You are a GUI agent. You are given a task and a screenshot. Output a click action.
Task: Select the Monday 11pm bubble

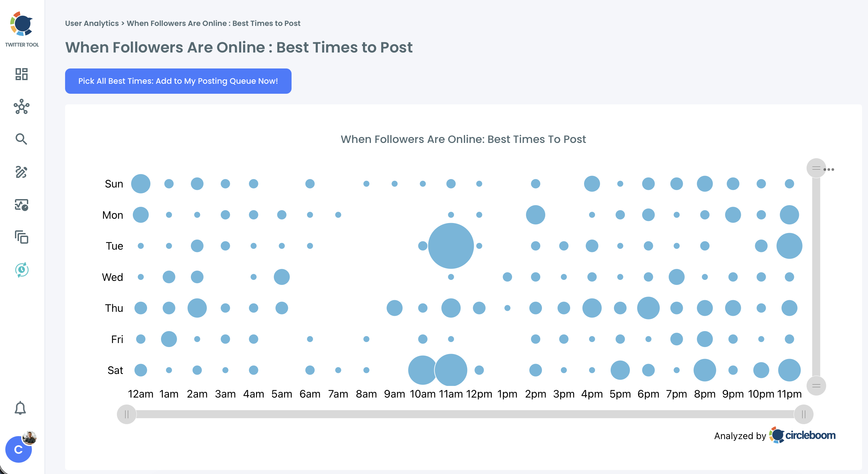(x=790, y=215)
